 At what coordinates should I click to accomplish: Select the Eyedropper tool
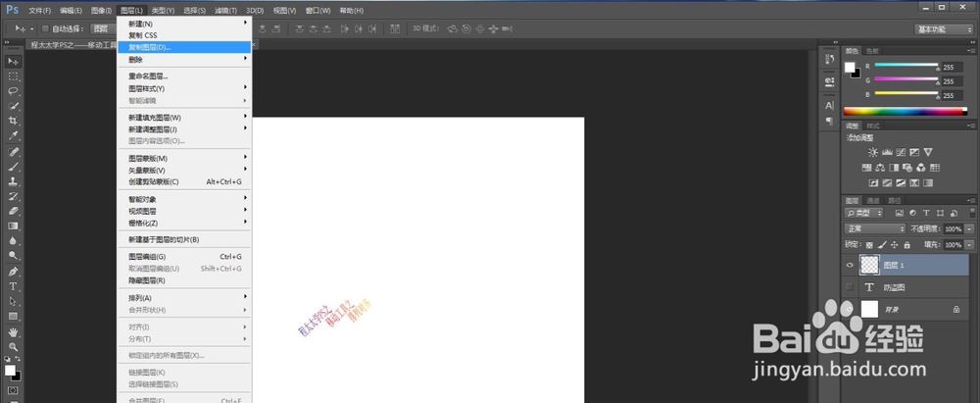click(x=13, y=135)
